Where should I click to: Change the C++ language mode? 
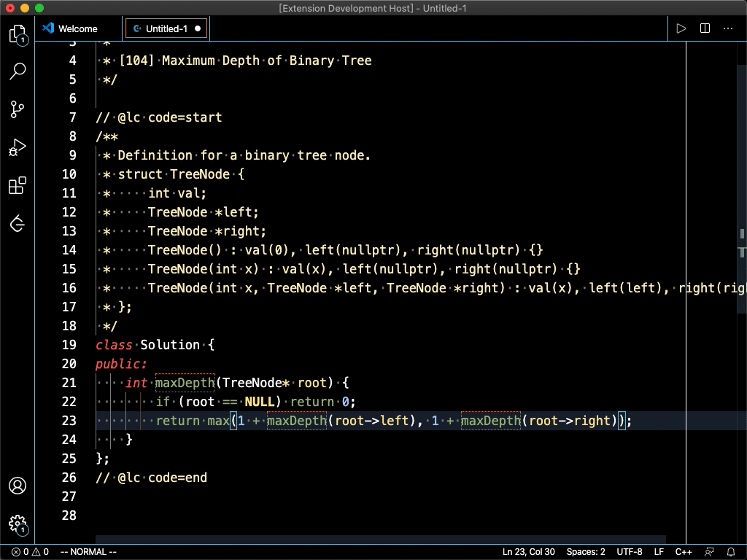click(x=684, y=552)
